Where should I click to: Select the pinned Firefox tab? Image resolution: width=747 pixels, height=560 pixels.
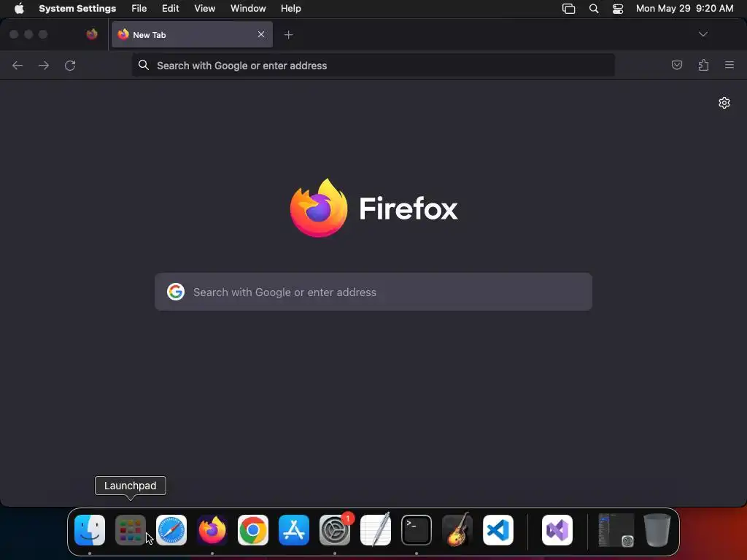click(x=92, y=34)
